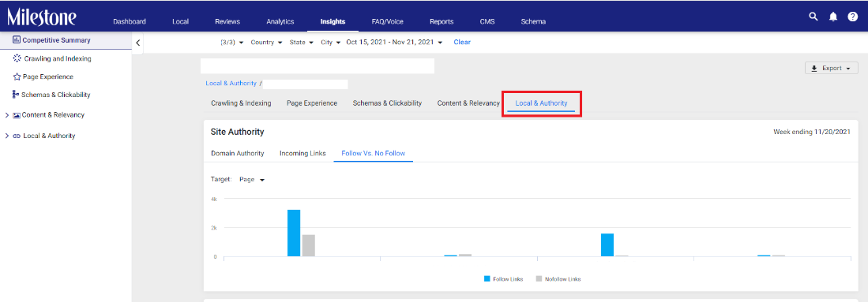Click the 'Week ending 11/20/2021' text
Viewport: 868px width, 302px height.
tap(812, 132)
